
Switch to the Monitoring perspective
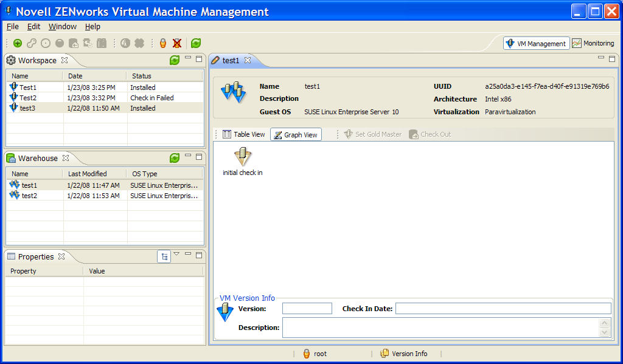pyautogui.click(x=593, y=43)
